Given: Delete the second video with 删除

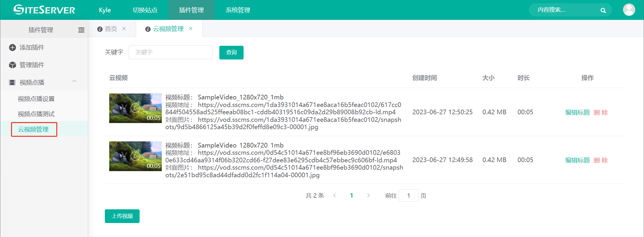Looking at the screenshot, I should [x=601, y=160].
